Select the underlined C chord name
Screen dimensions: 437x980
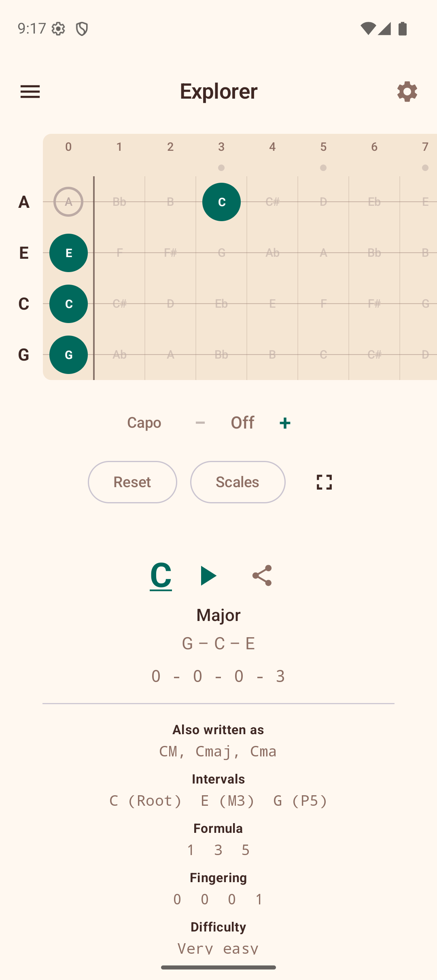[x=160, y=576]
